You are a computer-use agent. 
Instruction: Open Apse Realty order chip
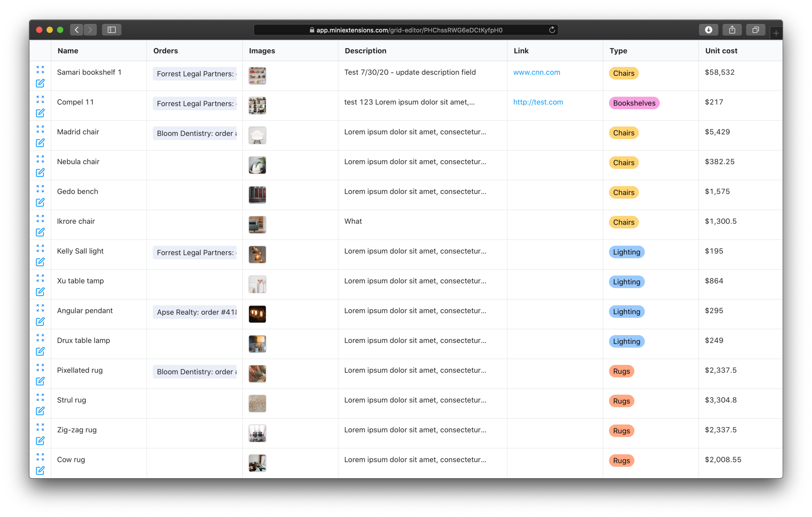pos(195,312)
